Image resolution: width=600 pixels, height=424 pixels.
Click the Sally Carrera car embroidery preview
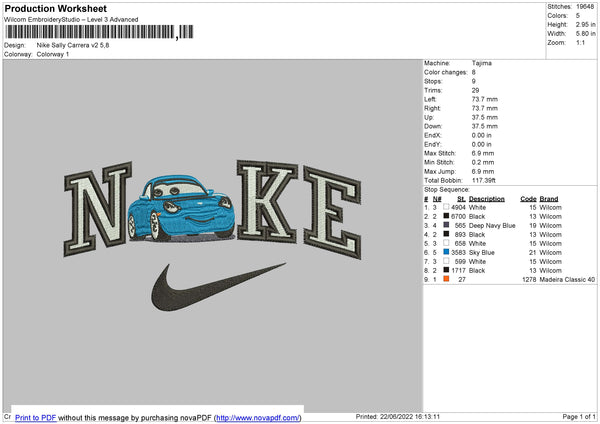pos(181,209)
